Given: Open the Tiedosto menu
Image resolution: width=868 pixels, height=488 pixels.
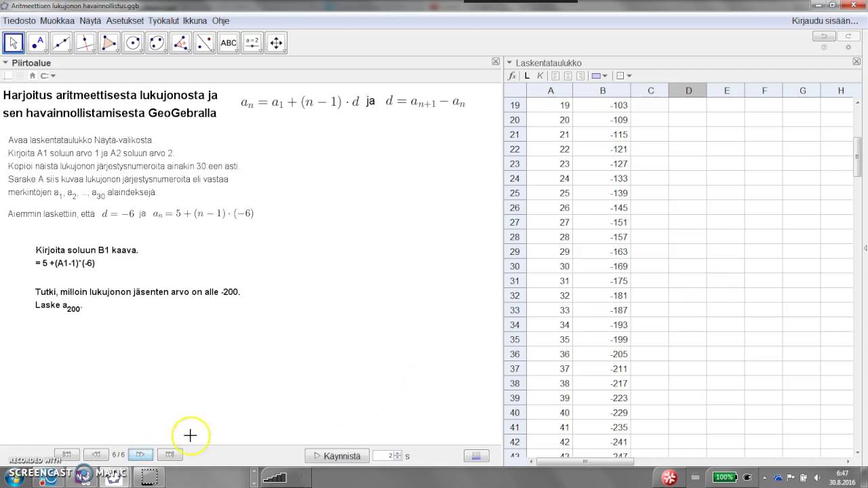Looking at the screenshot, I should point(19,21).
